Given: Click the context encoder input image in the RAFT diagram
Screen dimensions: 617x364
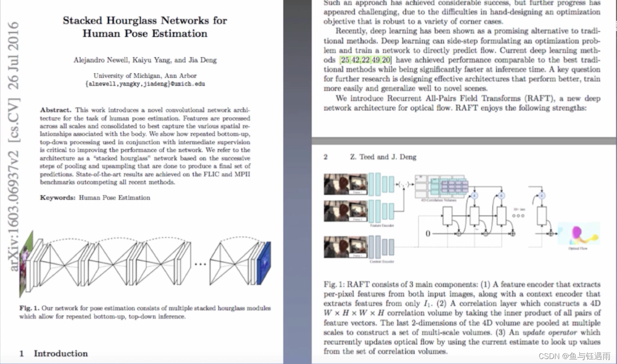Looking at the screenshot, I should (x=345, y=247).
